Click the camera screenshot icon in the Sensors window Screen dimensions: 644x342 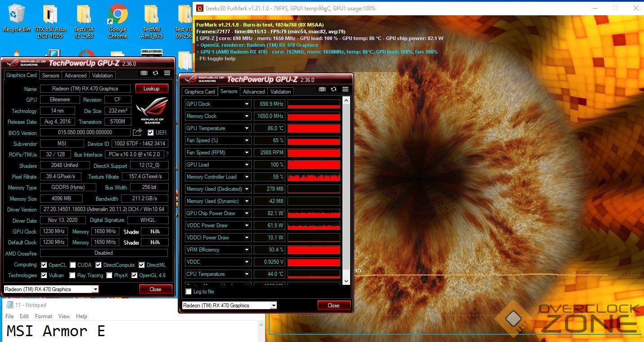322,89
